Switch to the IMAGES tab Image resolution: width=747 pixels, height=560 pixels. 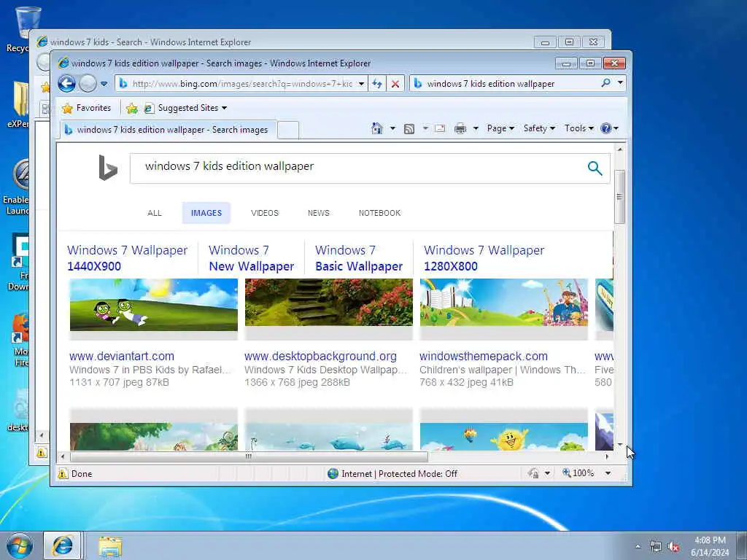(x=206, y=213)
